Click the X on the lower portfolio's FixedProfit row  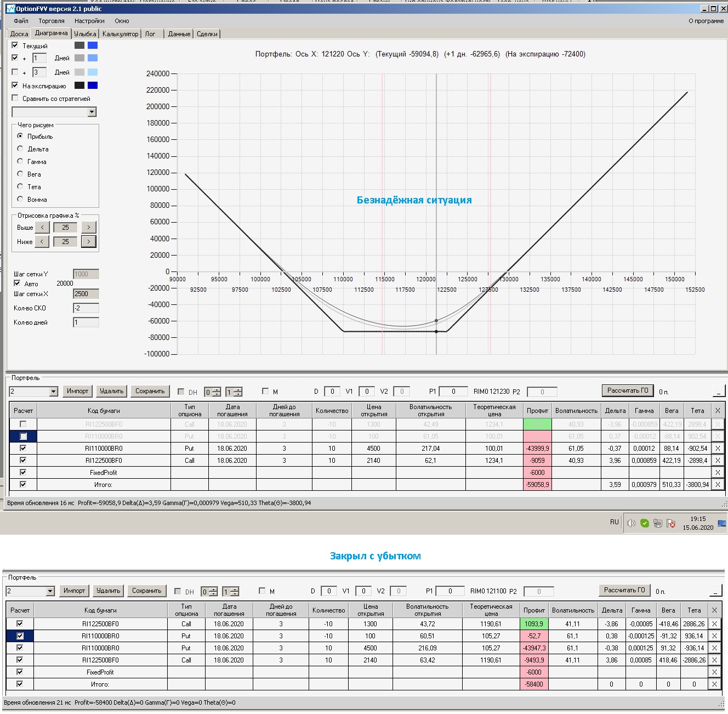[714, 672]
